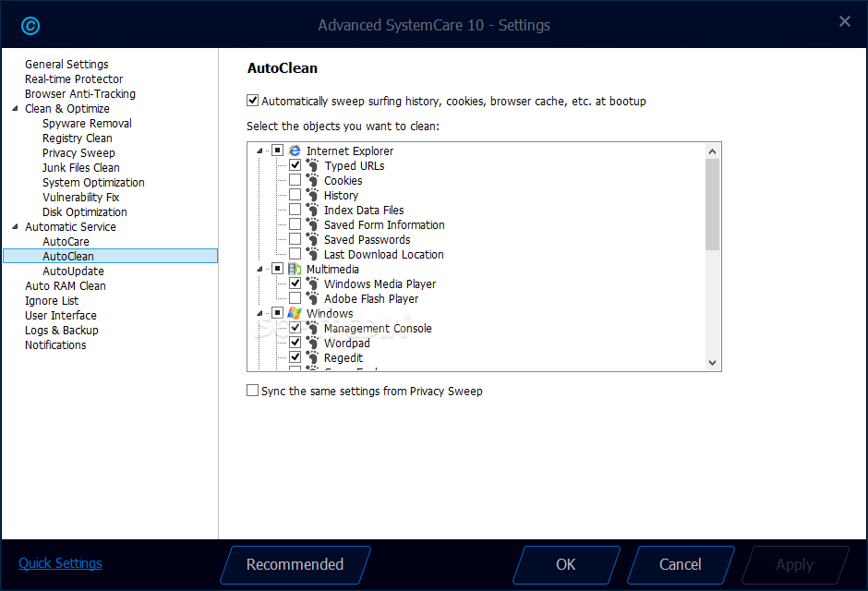Open General Settings section
The height and width of the screenshot is (591, 868).
coord(66,65)
